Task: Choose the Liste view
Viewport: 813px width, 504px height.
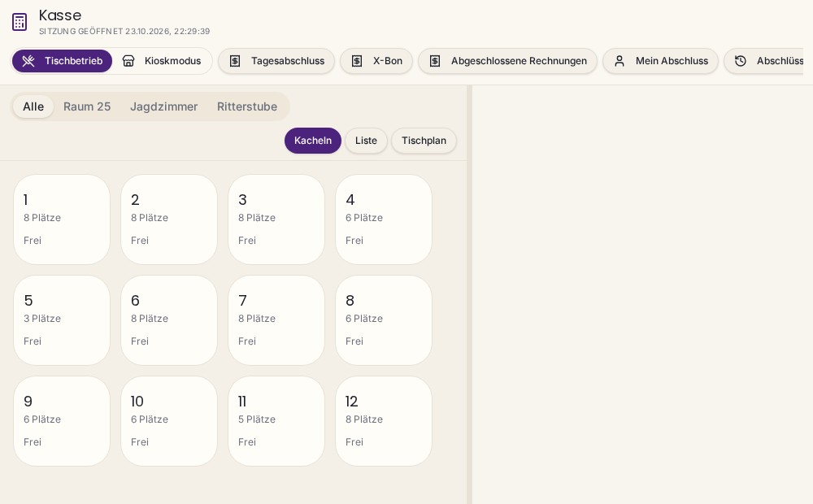Action: pos(366,141)
